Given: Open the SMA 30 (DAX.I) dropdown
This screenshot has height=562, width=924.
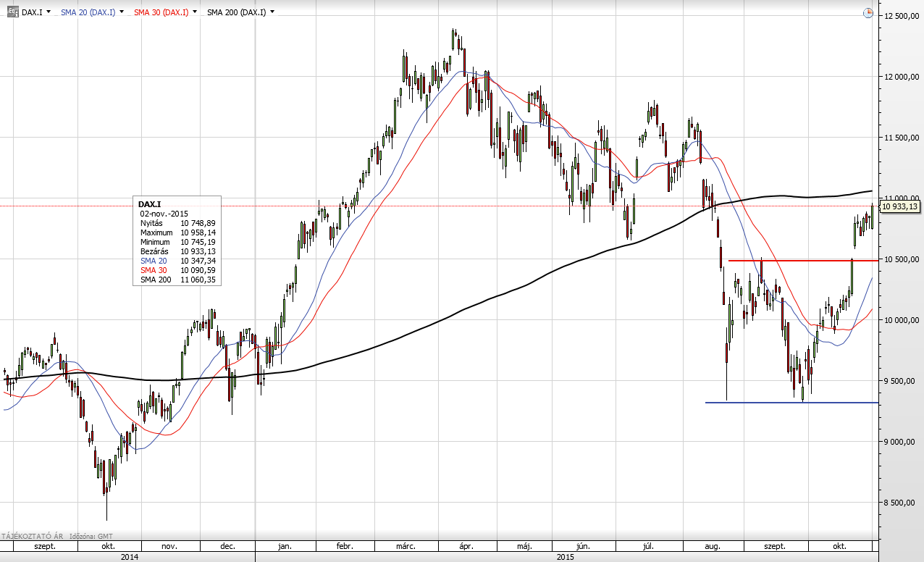Looking at the screenshot, I should [195, 12].
